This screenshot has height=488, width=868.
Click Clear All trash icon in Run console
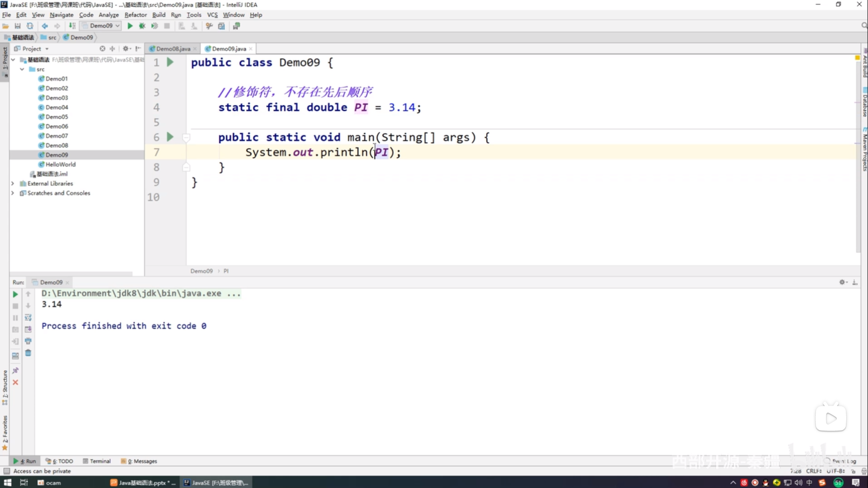click(x=28, y=353)
